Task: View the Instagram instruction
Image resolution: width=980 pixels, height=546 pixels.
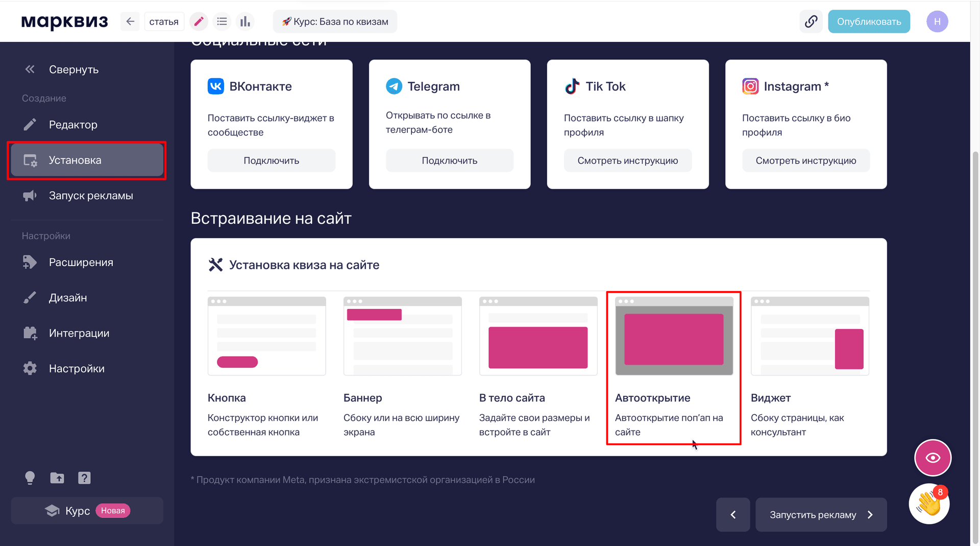Action: point(806,160)
